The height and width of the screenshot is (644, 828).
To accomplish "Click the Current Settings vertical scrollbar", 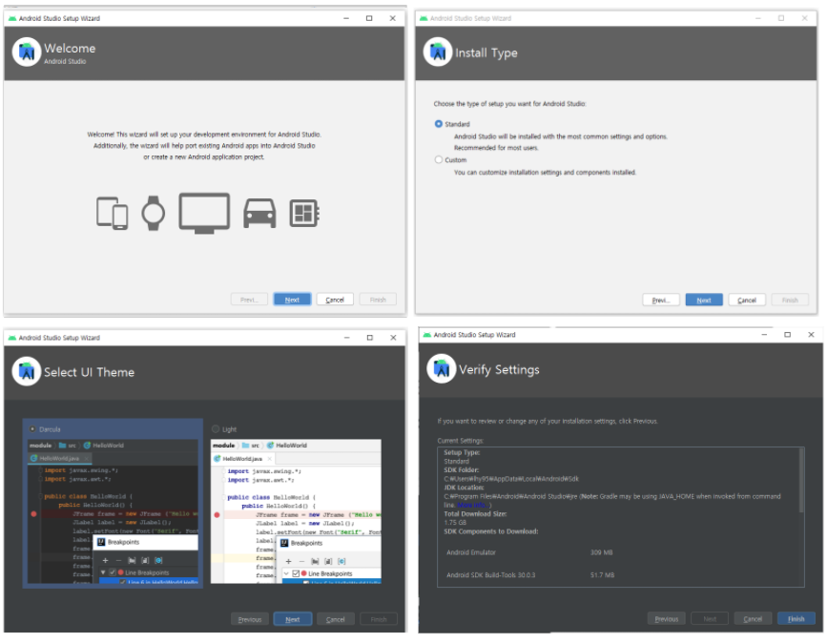I will coord(801,481).
